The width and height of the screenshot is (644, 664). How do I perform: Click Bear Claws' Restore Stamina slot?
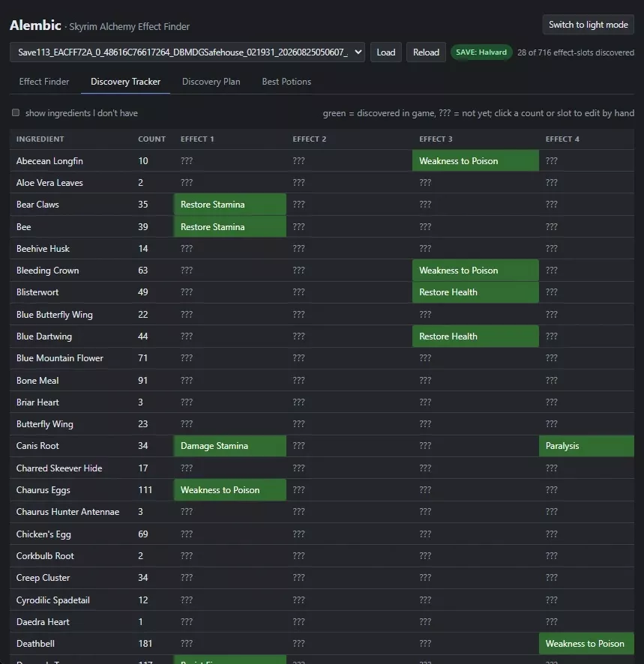click(x=230, y=204)
